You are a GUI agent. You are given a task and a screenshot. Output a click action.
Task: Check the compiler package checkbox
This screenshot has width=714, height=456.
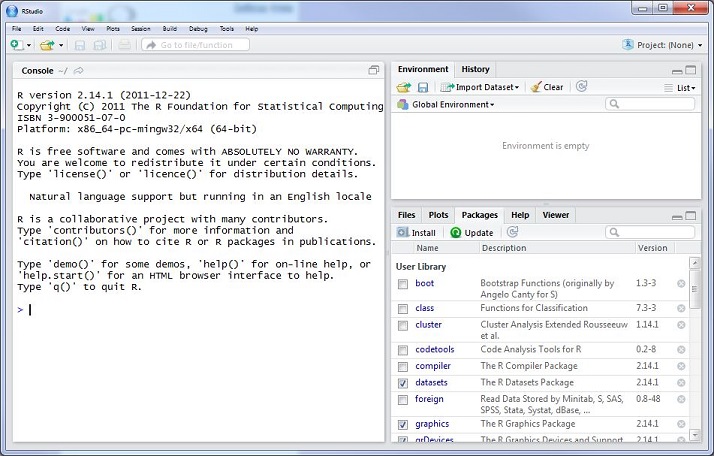(403, 367)
